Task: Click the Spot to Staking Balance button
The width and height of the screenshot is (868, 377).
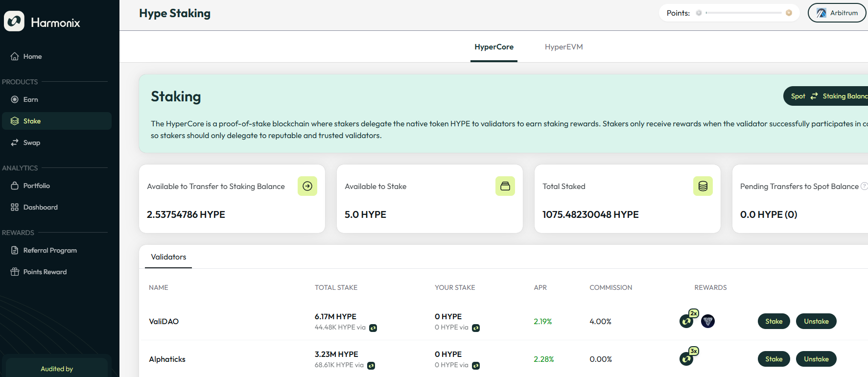Action: point(825,96)
